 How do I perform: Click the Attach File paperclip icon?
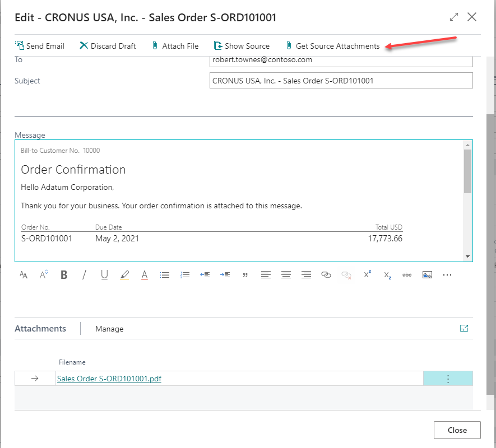(x=155, y=45)
